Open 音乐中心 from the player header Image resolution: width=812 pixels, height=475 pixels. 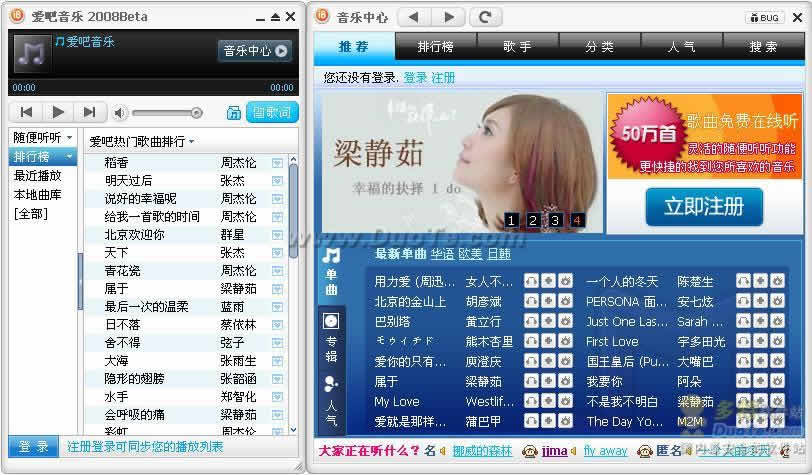[255, 51]
